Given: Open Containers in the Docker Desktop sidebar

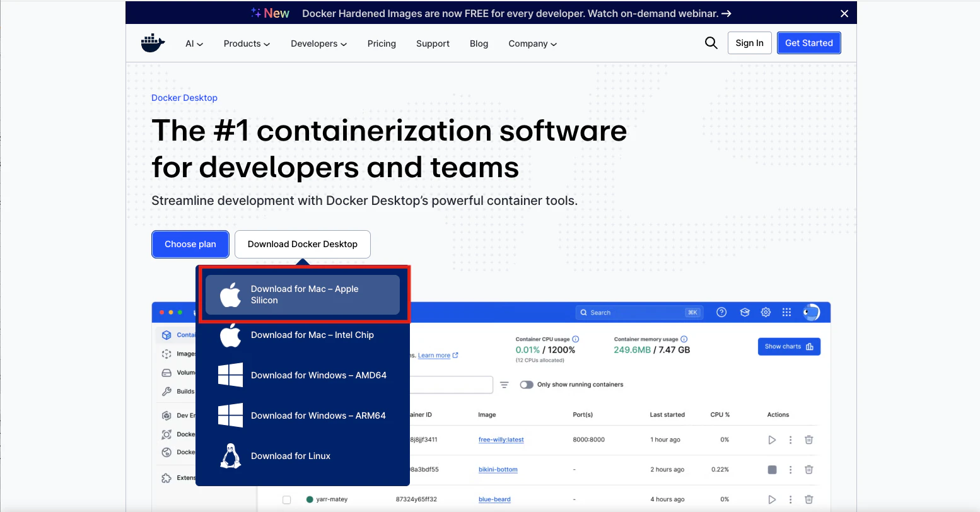Looking at the screenshot, I should (178, 335).
